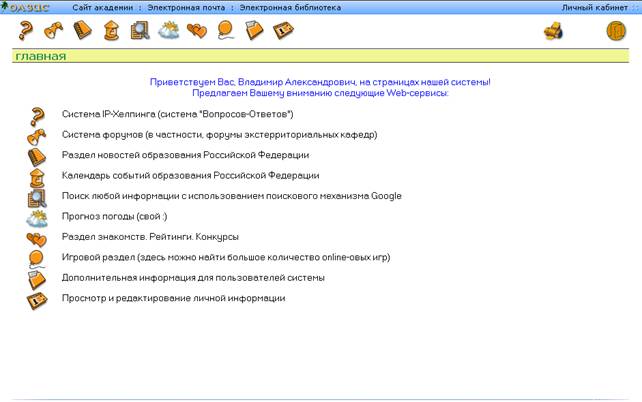
Task: Click the toolbar book icon for education news
Action: tap(82, 31)
